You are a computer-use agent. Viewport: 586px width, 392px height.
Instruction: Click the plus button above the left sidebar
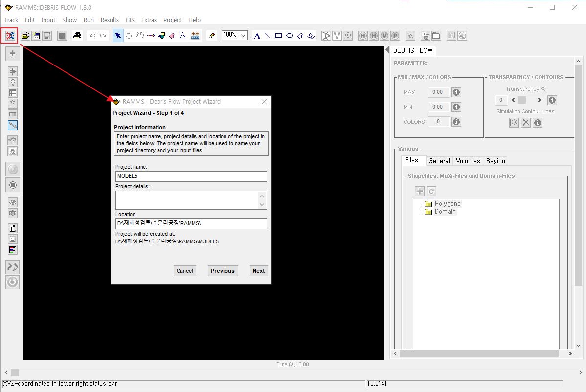click(x=12, y=53)
